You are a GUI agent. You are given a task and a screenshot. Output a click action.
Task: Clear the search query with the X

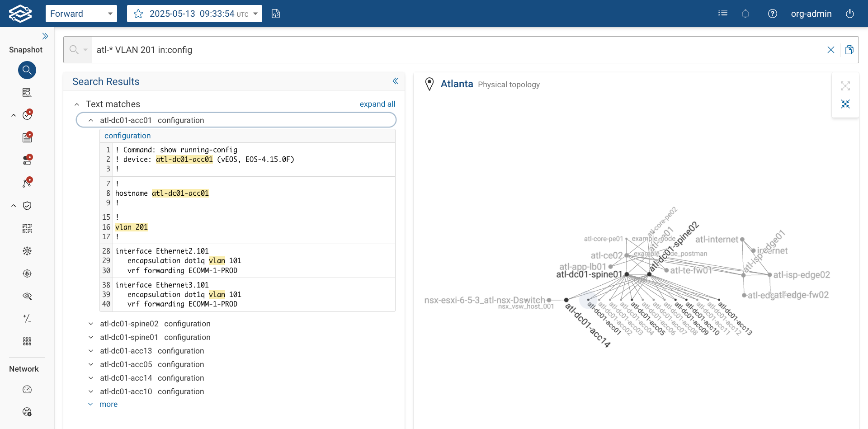(x=831, y=50)
